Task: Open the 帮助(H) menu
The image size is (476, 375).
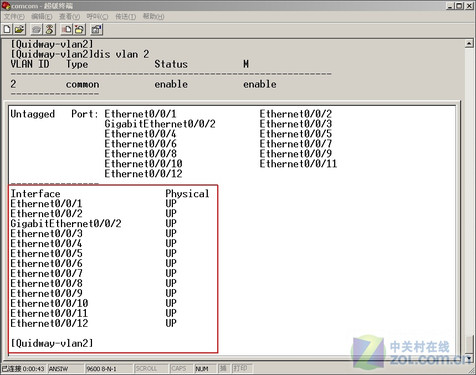Action: pyautogui.click(x=153, y=16)
